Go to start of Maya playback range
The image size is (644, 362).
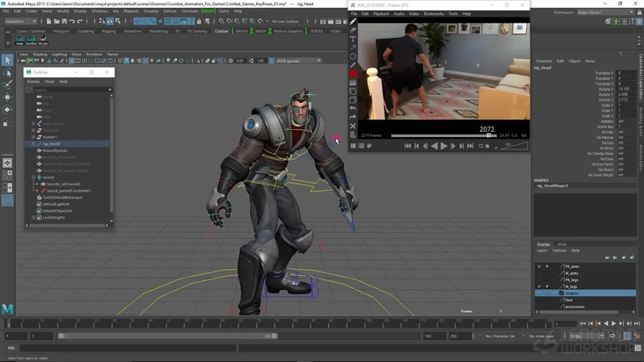[582, 324]
